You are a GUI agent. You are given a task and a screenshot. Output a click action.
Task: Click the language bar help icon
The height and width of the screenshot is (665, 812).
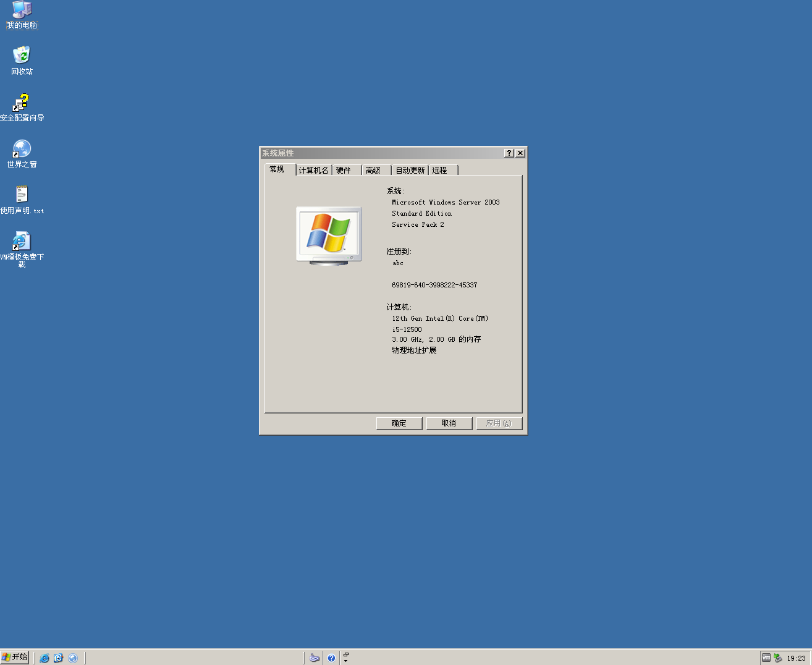(x=331, y=658)
